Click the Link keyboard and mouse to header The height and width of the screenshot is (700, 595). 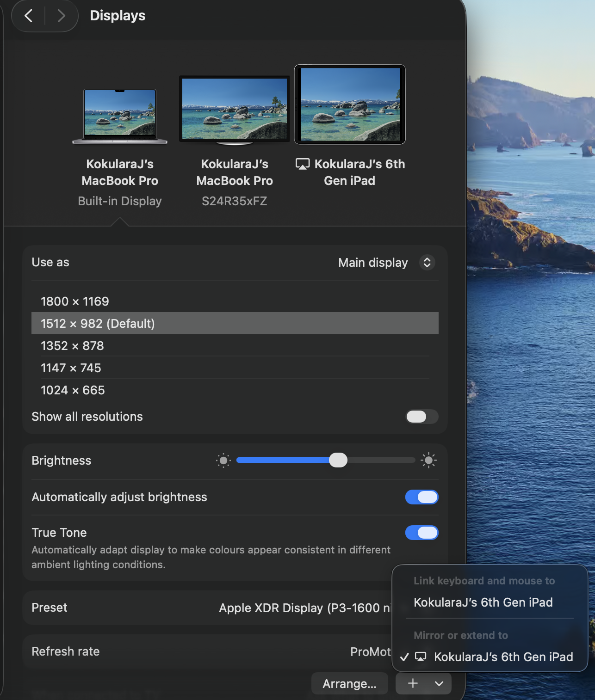coord(484,581)
